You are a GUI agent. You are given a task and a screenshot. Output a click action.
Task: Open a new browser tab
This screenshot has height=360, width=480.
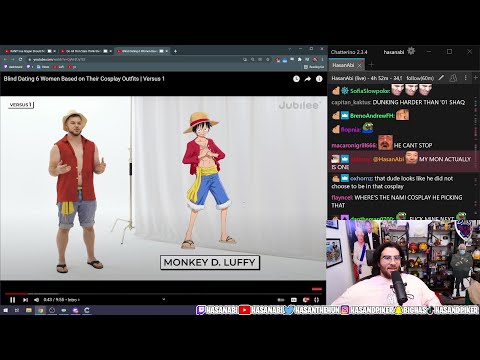click(175, 51)
